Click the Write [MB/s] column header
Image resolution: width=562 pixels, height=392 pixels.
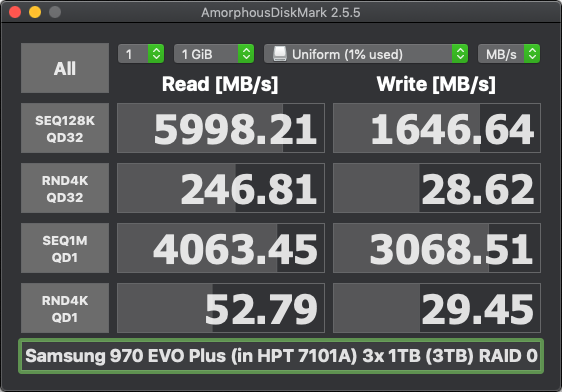(436, 85)
